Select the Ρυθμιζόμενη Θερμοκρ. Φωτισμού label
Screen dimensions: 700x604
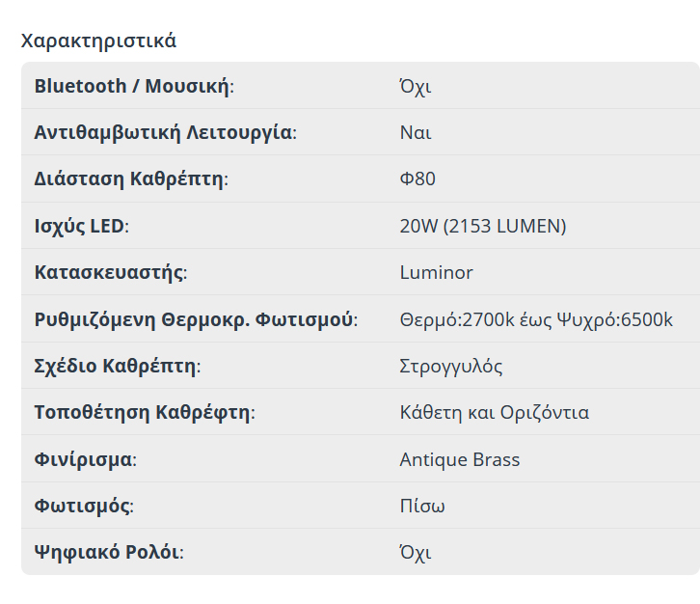pos(196,319)
